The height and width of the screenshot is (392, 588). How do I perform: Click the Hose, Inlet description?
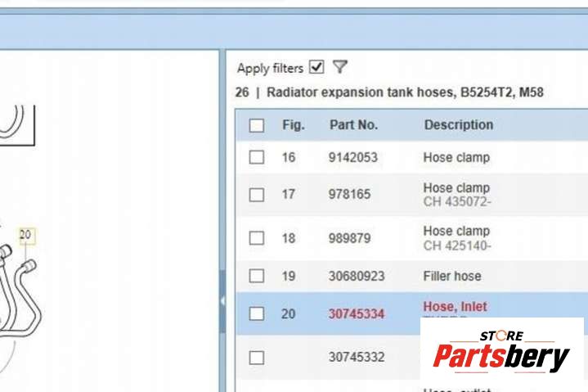[455, 307]
